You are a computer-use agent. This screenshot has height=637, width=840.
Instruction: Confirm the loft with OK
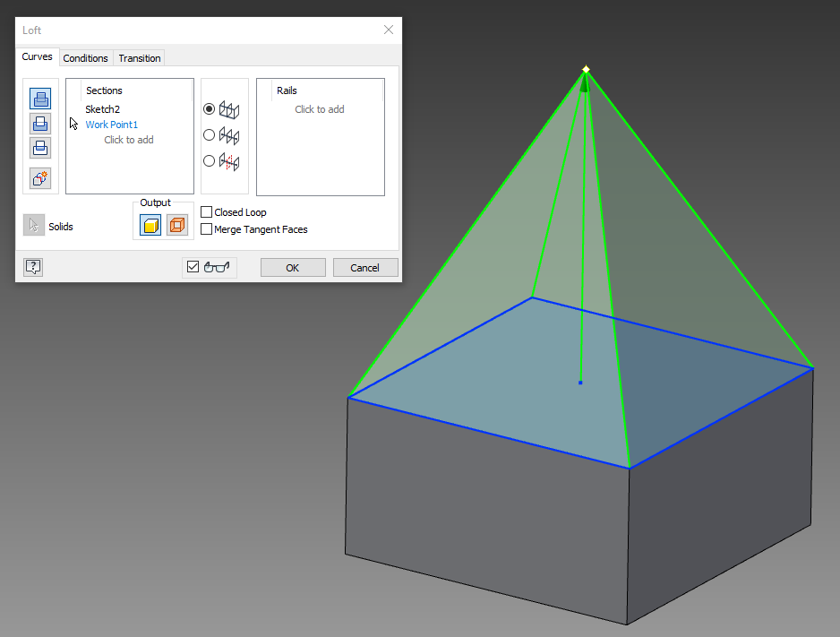(x=292, y=266)
